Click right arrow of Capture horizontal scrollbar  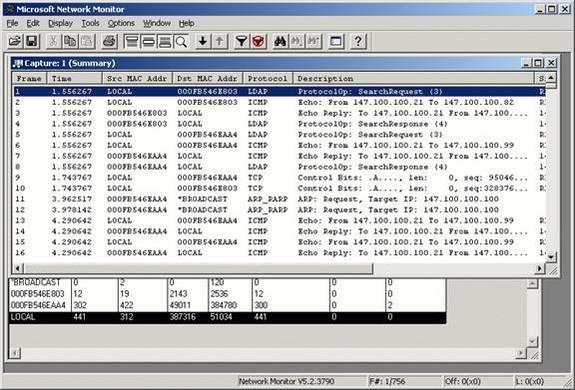pyautogui.click(x=539, y=269)
